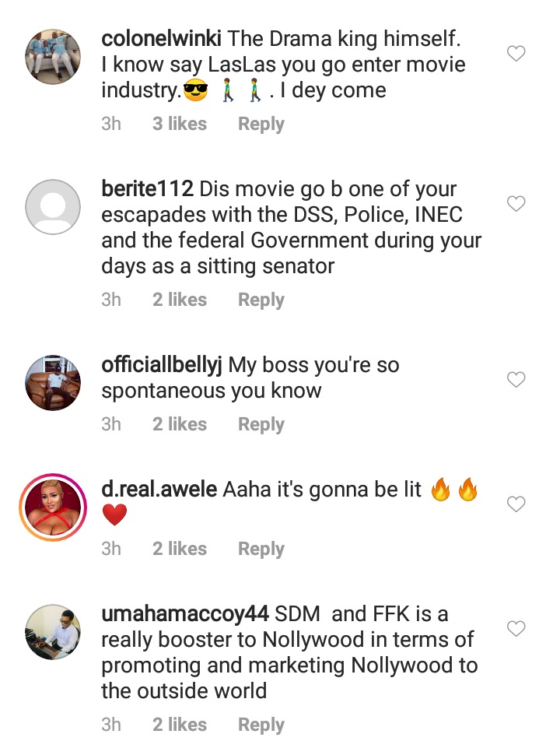Screen dimensions: 560x748
Task: View umahamaccoy44's profile picture
Action: [53, 631]
